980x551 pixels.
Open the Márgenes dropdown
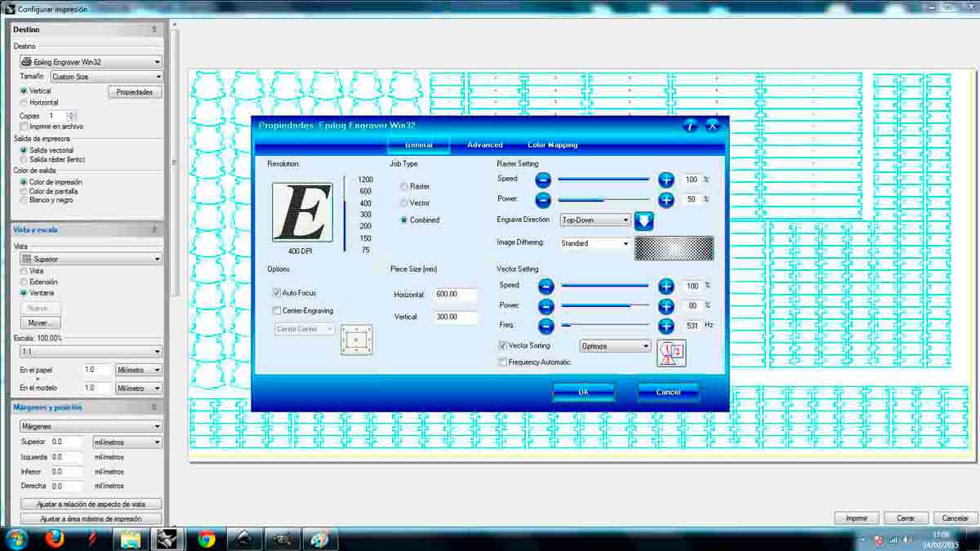[x=91, y=426]
